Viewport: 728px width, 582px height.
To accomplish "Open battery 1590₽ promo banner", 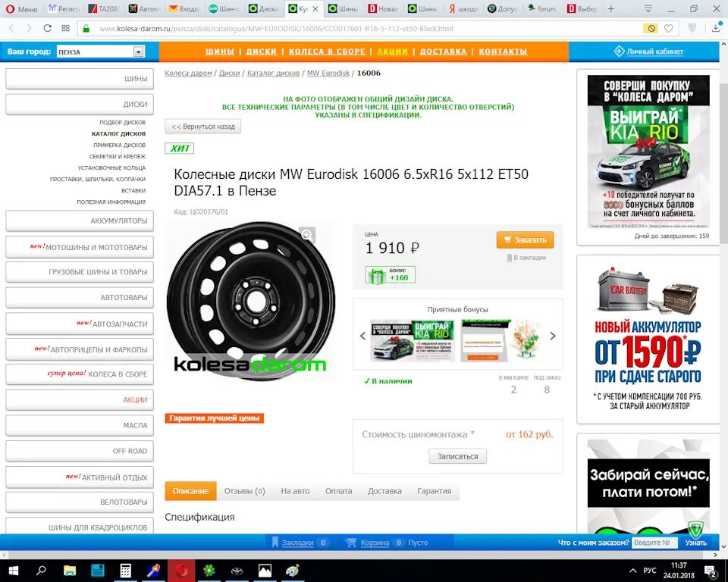I will click(x=648, y=339).
